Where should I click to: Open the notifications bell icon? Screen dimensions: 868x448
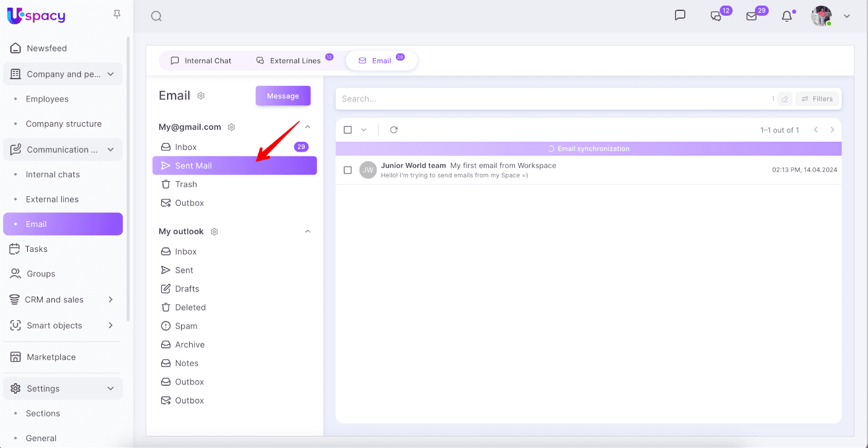(787, 16)
